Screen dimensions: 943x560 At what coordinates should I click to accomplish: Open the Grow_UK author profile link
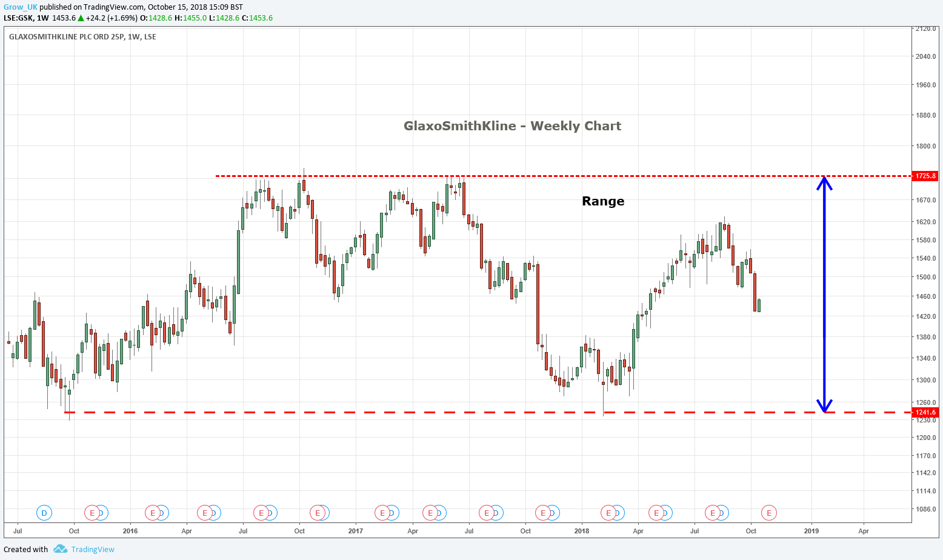tap(21, 7)
